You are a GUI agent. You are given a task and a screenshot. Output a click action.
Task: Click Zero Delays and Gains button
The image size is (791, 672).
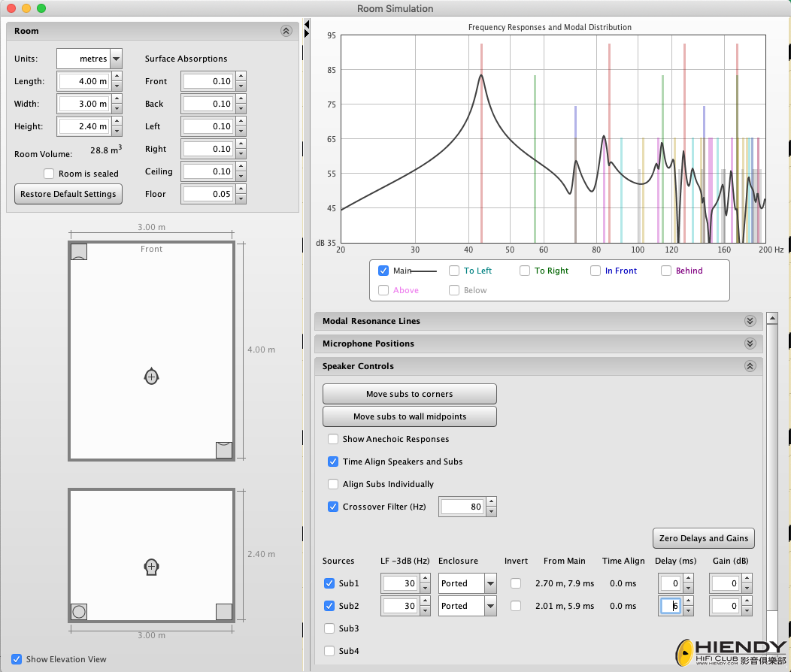[704, 538]
